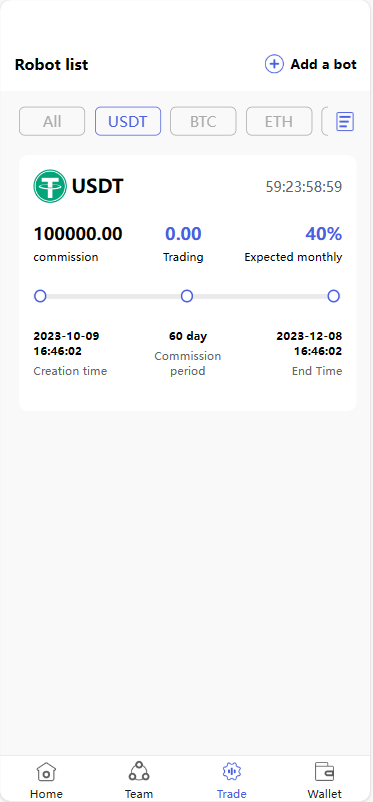
Task: Click the middle commission period marker
Action: (x=187, y=296)
